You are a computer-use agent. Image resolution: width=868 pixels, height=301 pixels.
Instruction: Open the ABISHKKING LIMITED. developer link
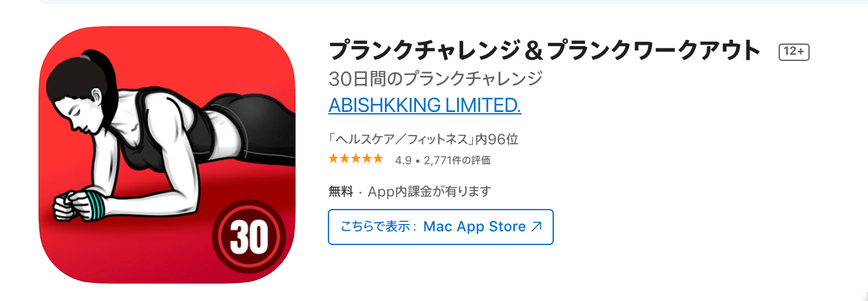coord(425,106)
